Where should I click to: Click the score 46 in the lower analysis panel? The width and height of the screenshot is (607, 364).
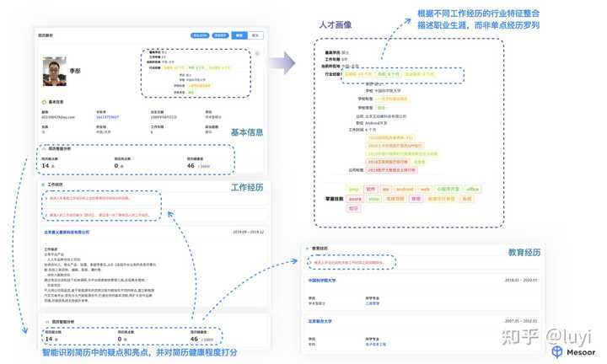pyautogui.click(x=194, y=339)
